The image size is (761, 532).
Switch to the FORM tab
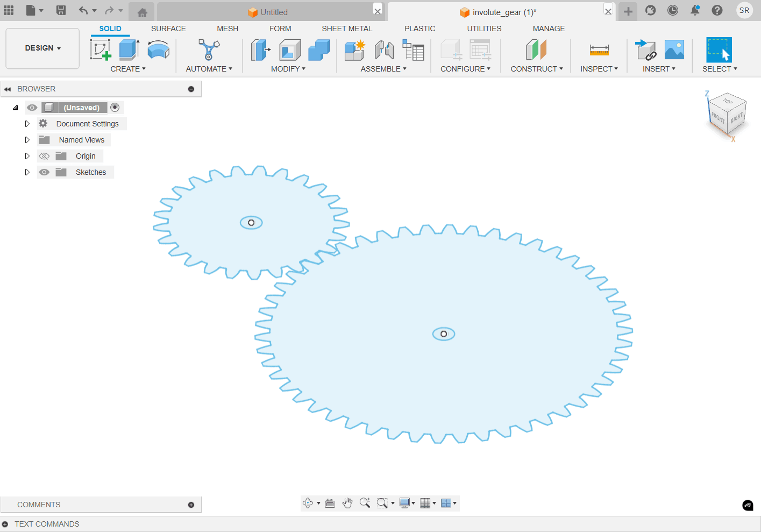point(280,29)
